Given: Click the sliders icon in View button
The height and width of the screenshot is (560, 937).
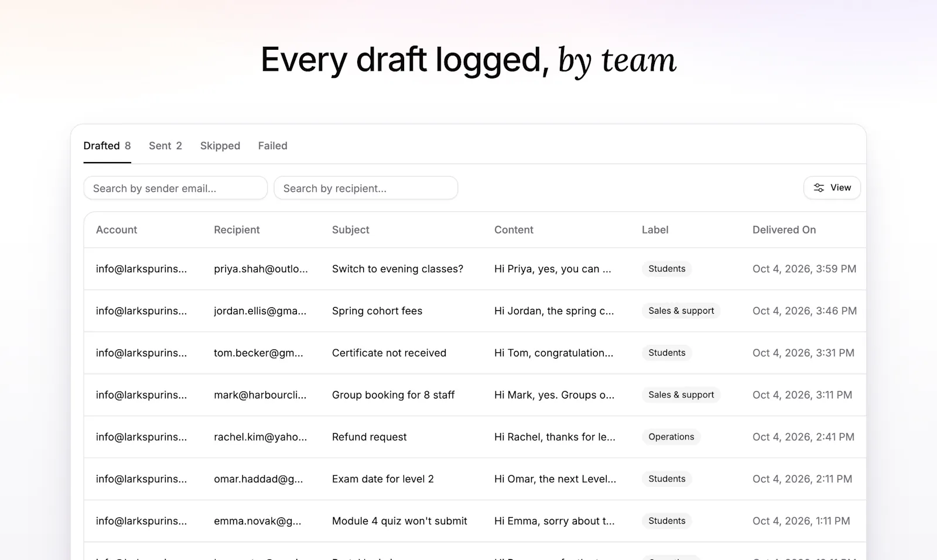Looking at the screenshot, I should point(819,188).
